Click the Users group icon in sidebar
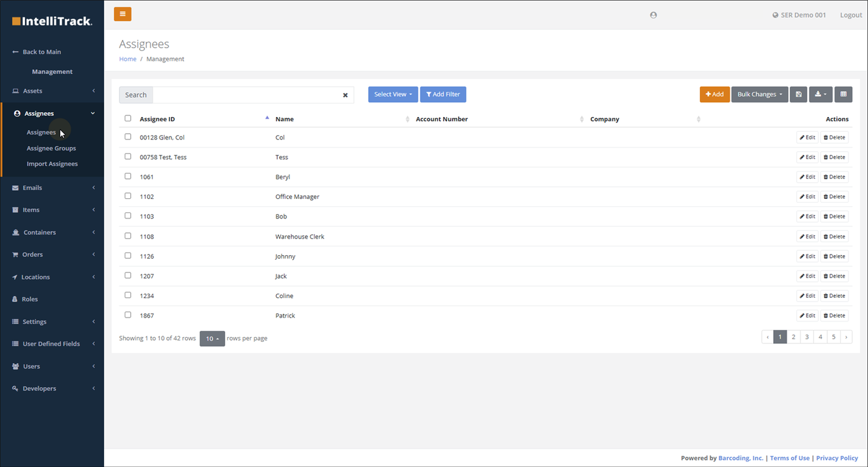 pos(15,366)
